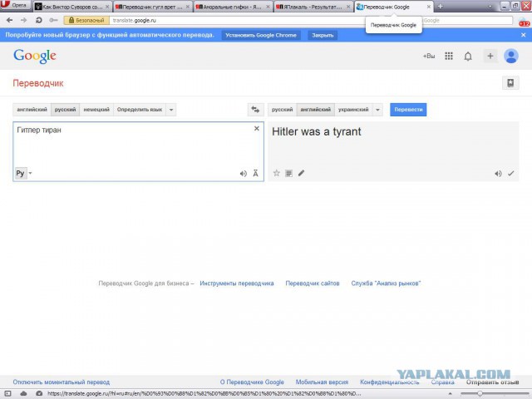Click the key password icon
Viewport: 532px width, 399px height.
[53, 20]
